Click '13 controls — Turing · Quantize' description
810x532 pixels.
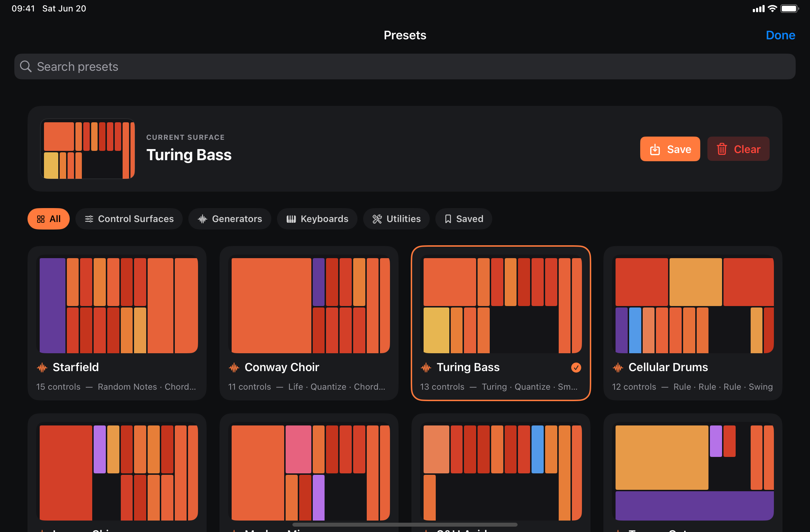coord(499,387)
